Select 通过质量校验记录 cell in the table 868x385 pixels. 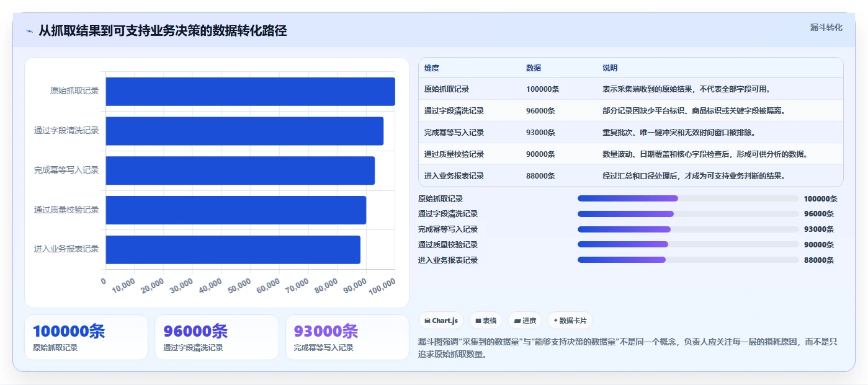454,154
